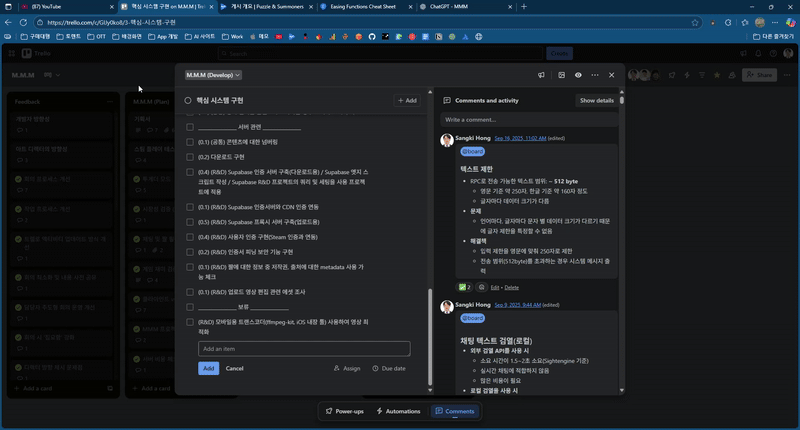Toggle the card watch eye icon

578,75
